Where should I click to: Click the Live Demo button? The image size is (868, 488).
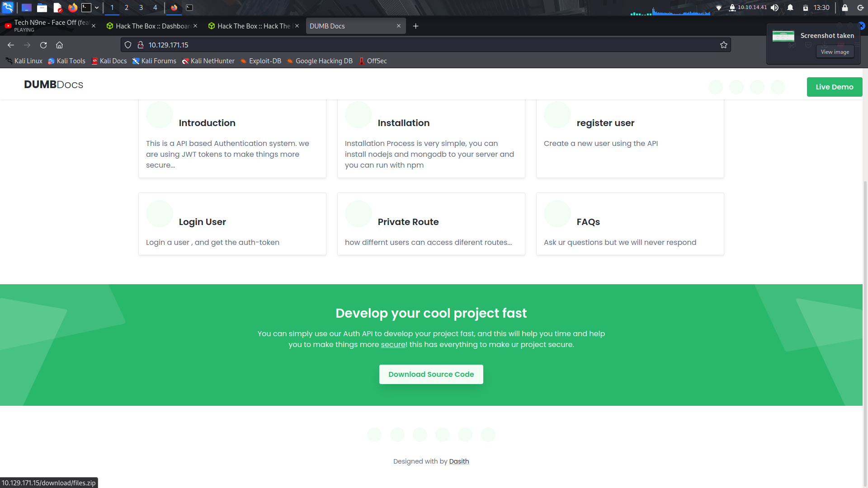pos(834,87)
